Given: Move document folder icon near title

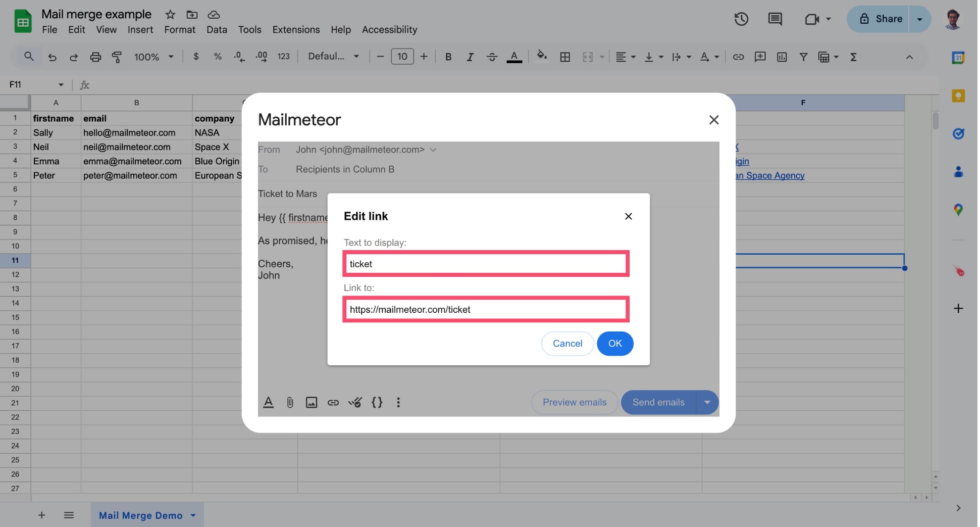Looking at the screenshot, I should point(192,14).
